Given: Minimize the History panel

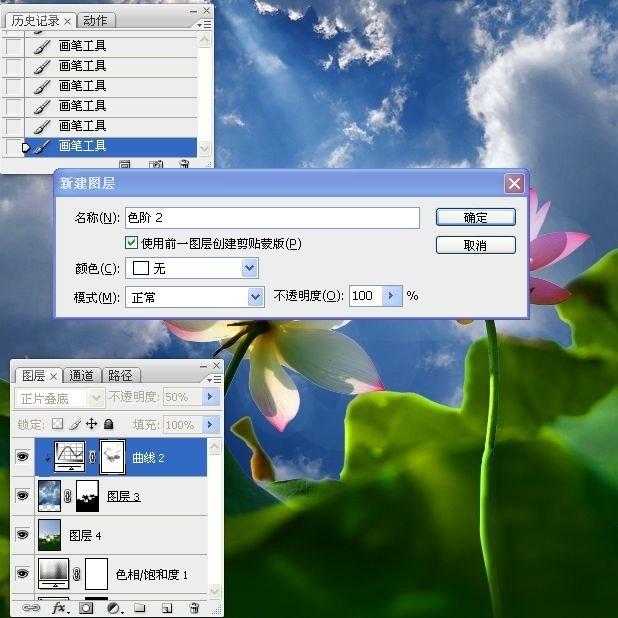Looking at the screenshot, I should (193, 11).
